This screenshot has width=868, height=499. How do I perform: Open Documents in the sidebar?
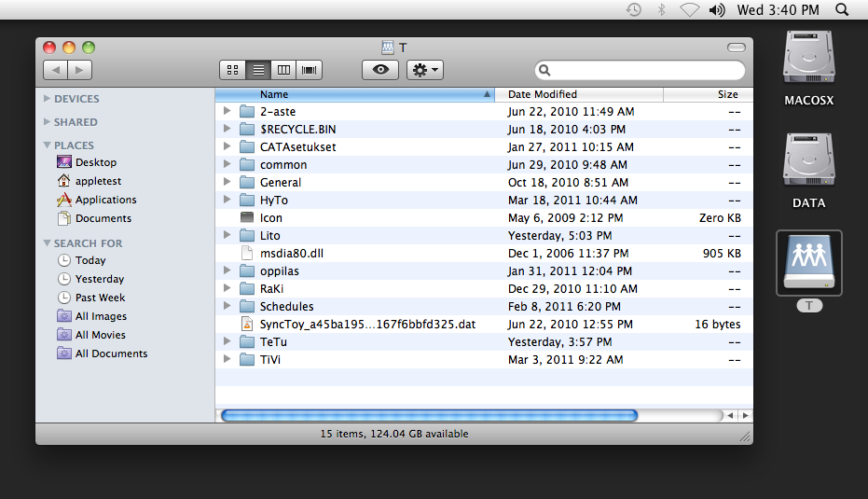pyautogui.click(x=94, y=218)
